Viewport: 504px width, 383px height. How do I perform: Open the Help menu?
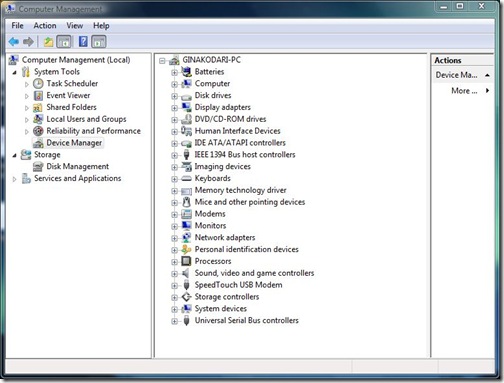point(101,26)
